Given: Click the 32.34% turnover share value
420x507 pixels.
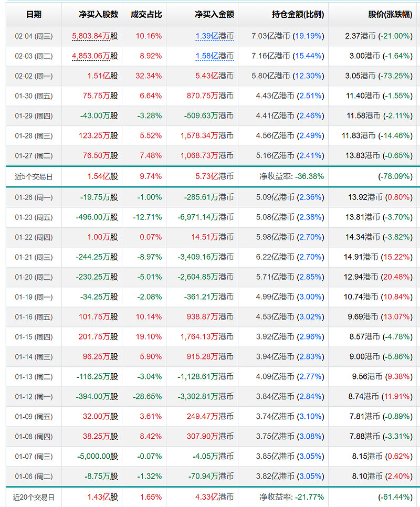Looking at the screenshot, I should pos(149,76).
